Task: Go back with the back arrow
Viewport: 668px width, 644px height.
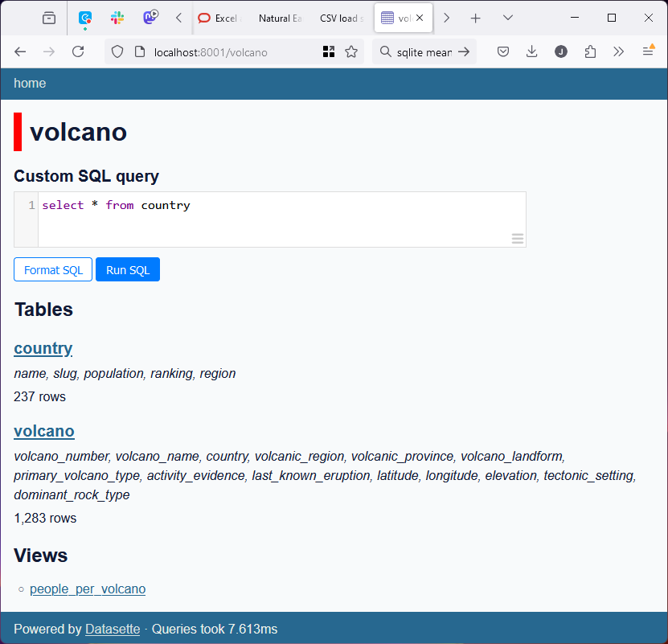Action: [21, 51]
